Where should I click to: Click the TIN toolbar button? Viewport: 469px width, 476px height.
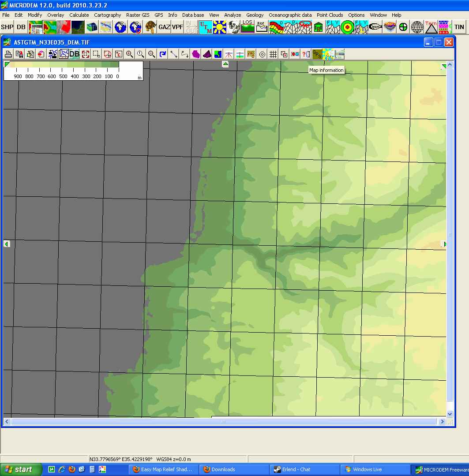coord(459,27)
